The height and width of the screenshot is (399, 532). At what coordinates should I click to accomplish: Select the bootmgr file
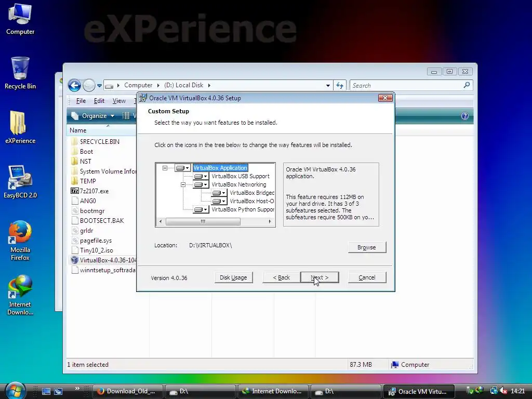[x=92, y=211]
